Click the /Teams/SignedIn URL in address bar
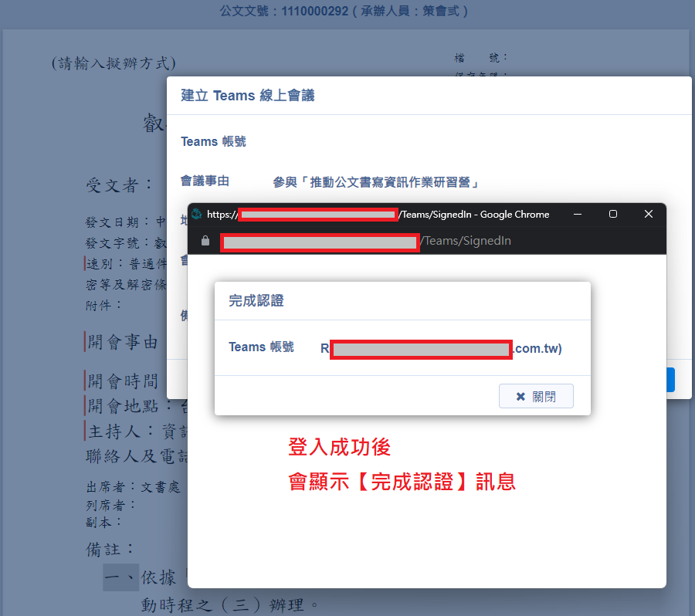 pyautogui.click(x=466, y=241)
